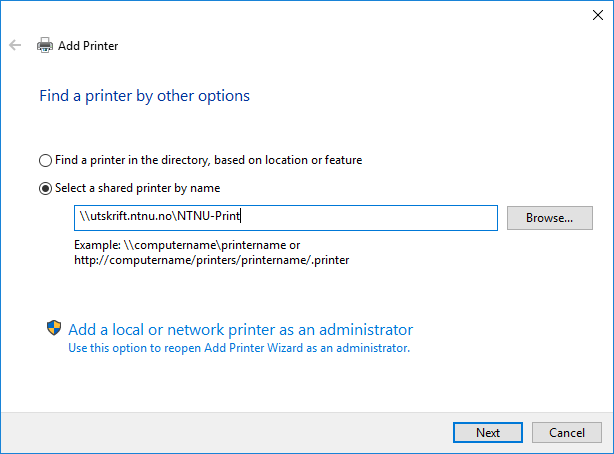The height and width of the screenshot is (454, 614).
Task: Click the 'Find a printer by other options' heading
Action: [x=144, y=96]
